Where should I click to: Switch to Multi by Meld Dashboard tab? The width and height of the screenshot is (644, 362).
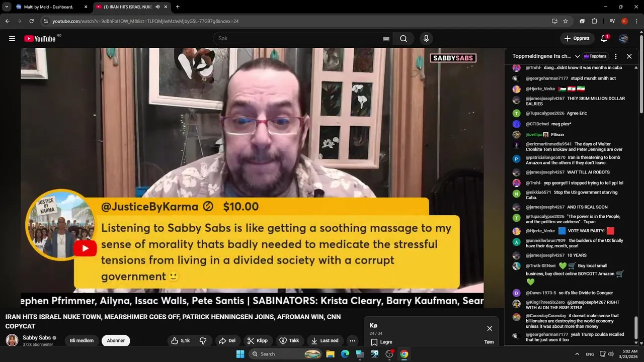pos(51,7)
